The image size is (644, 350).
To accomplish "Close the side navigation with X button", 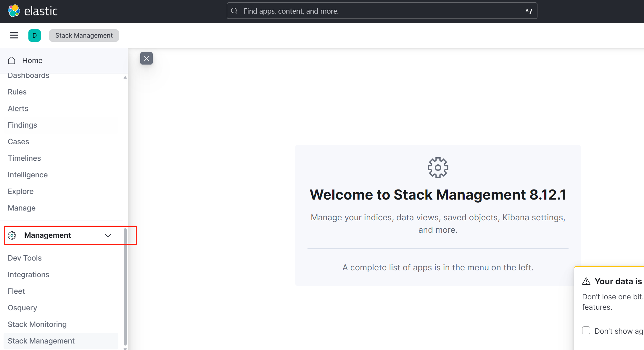I will (x=146, y=58).
